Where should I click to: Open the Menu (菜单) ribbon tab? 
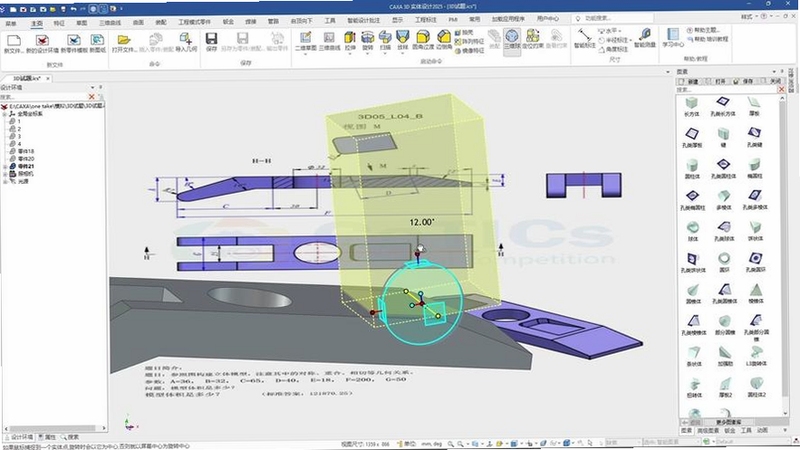11,23
